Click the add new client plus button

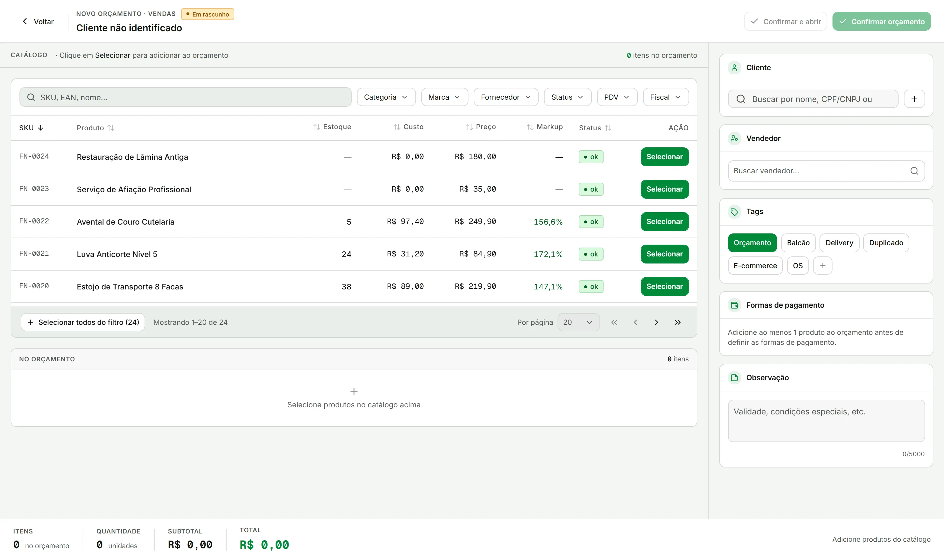pos(914,99)
